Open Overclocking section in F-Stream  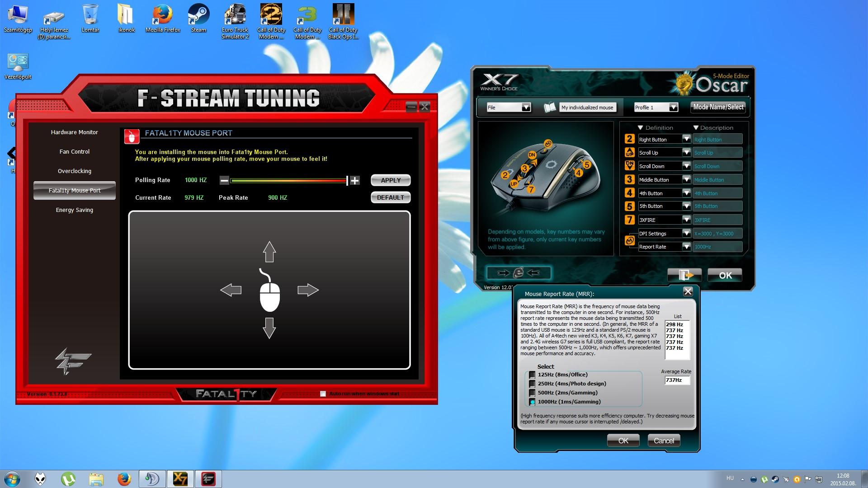pos(75,171)
